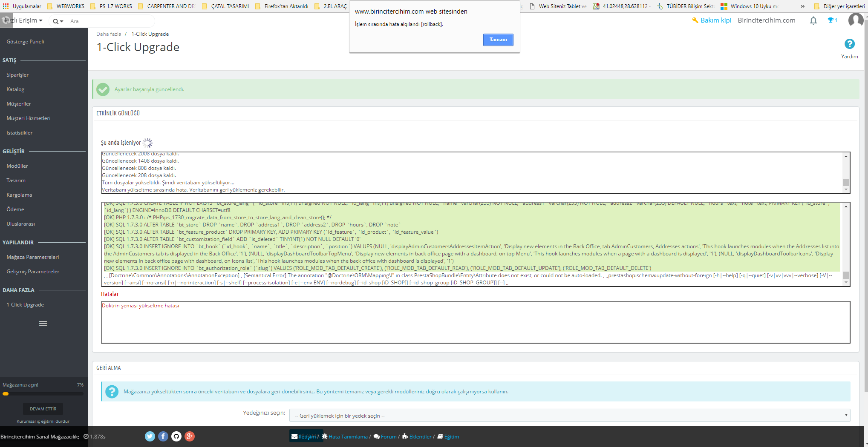This screenshot has height=447, width=868.
Task: Open Windows 10 Uyku bookmark
Action: pos(750,6)
